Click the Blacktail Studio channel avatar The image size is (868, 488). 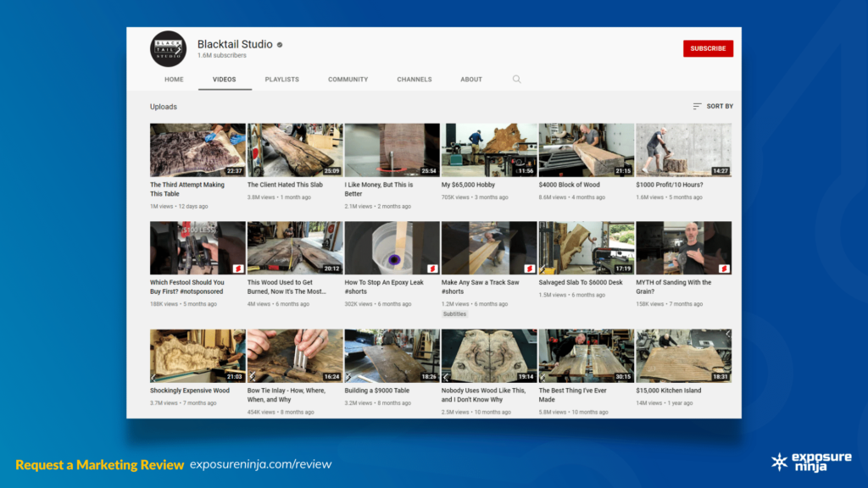169,48
